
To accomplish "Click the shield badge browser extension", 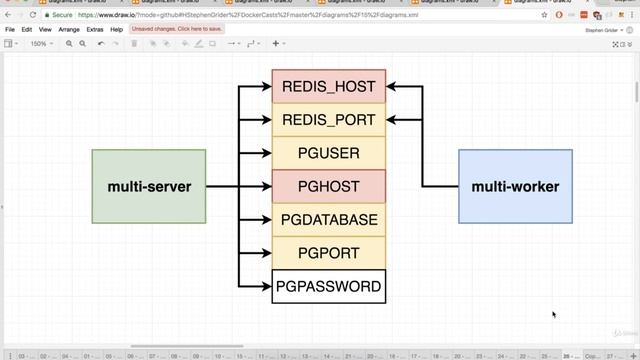I will coord(598,15).
